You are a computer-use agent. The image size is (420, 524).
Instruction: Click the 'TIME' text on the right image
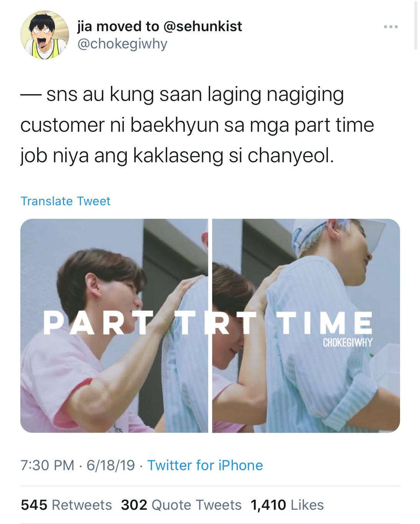(324, 322)
